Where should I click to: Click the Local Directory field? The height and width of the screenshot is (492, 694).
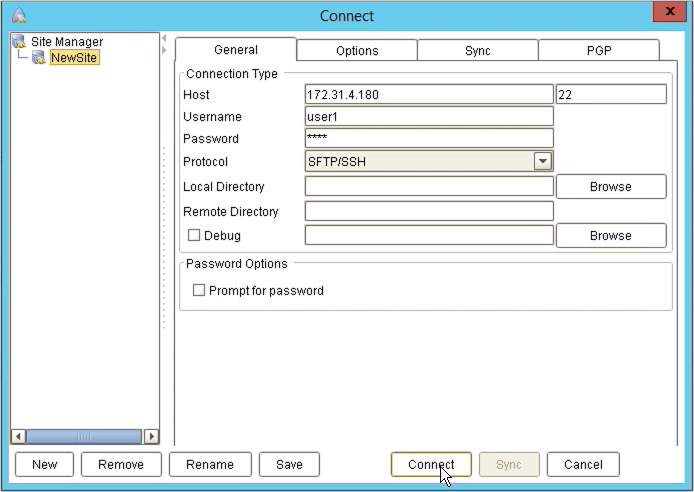point(429,186)
